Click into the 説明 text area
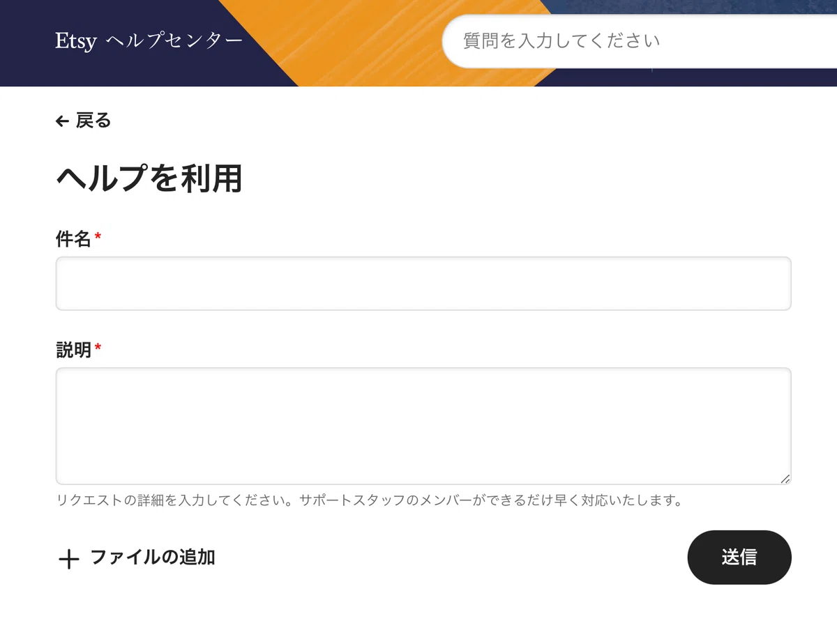The width and height of the screenshot is (837, 644). tap(423, 426)
